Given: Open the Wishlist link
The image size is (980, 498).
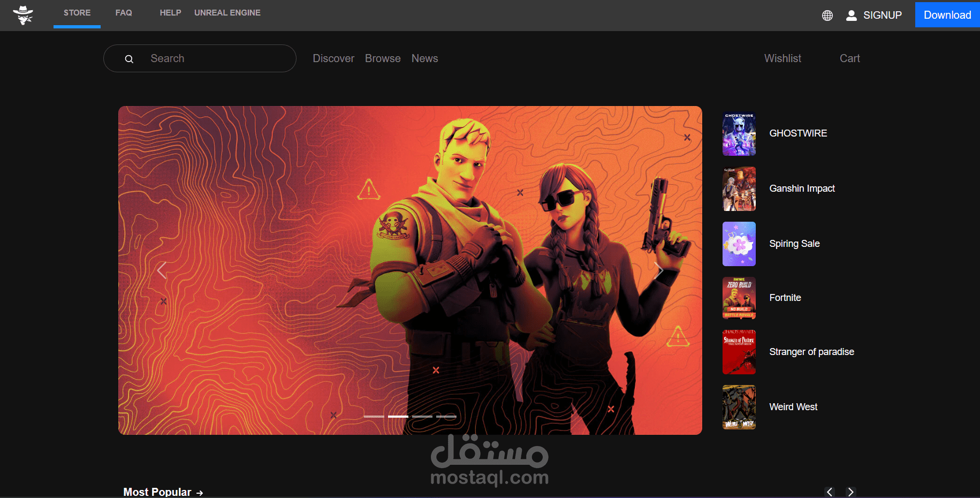Looking at the screenshot, I should 783,58.
